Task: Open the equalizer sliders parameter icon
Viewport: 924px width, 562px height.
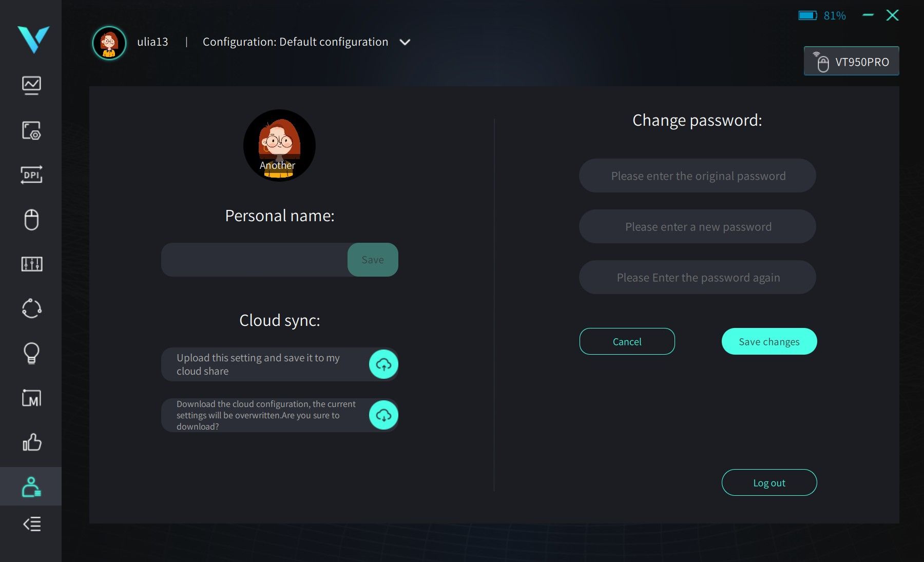Action: [31, 264]
